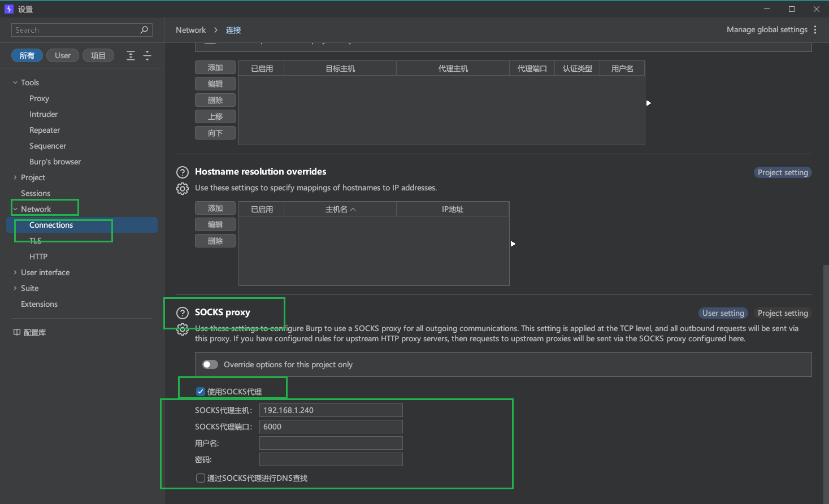Open Manage global settings kebab menu
The height and width of the screenshot is (504, 829).
coord(815,29)
